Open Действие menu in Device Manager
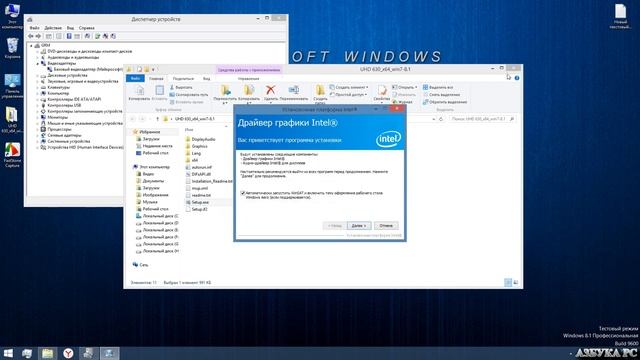Image resolution: width=640 pixels, height=360 pixels. click(x=53, y=28)
